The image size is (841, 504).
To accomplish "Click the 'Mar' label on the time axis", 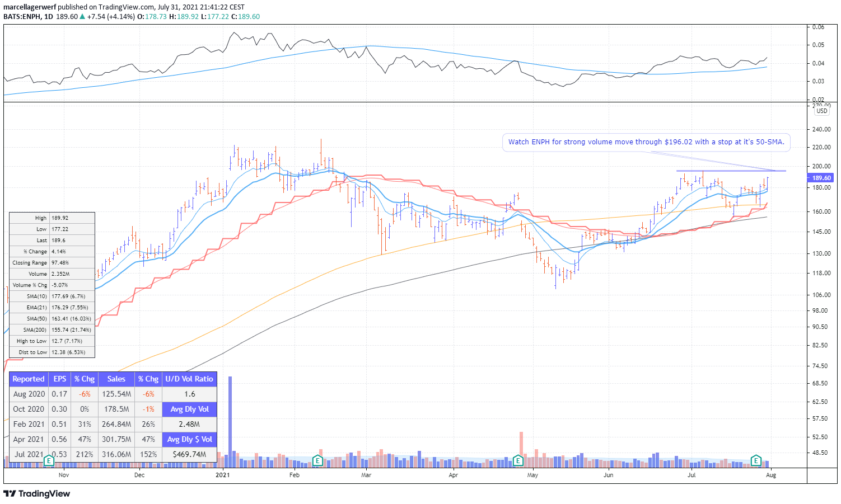I will 366,475.
